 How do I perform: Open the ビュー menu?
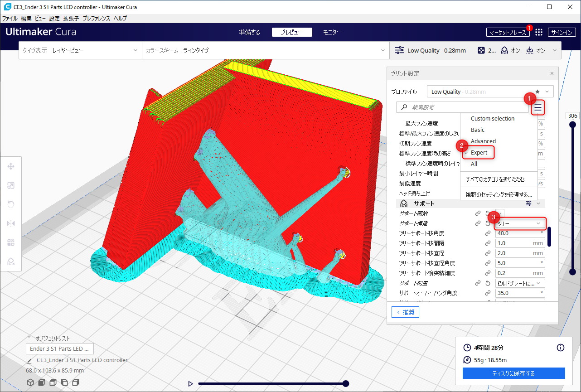pos(40,19)
